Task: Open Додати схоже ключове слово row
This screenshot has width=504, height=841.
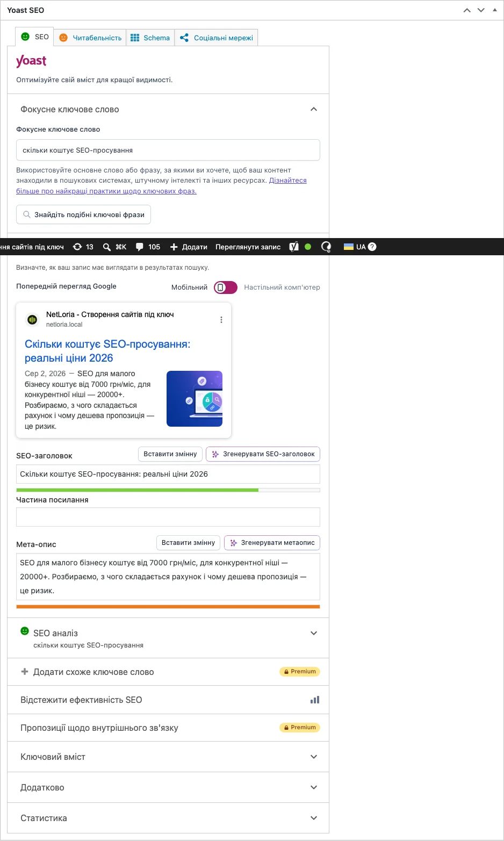Action: pyautogui.click(x=168, y=672)
